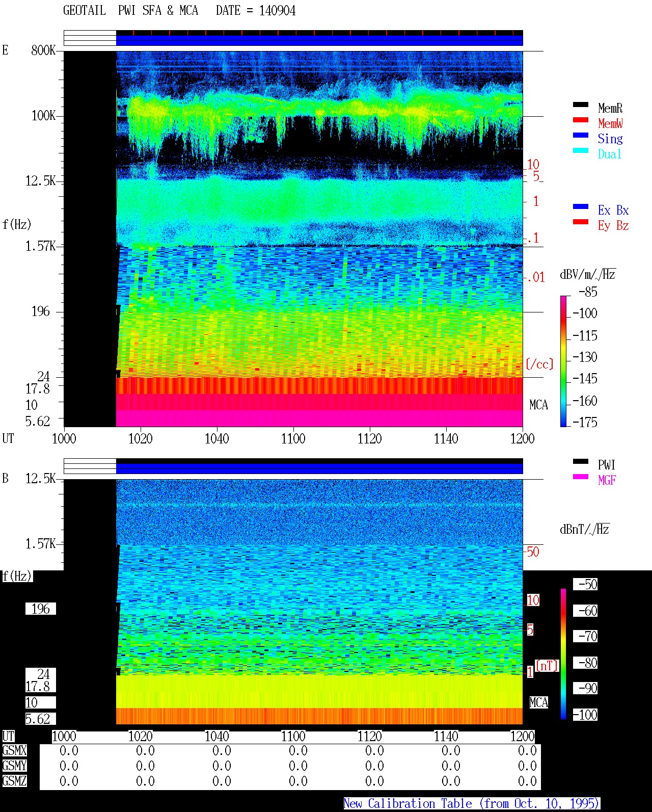Click the black PWI legend swatch
Screen dimensions: 652x812
(x=581, y=461)
